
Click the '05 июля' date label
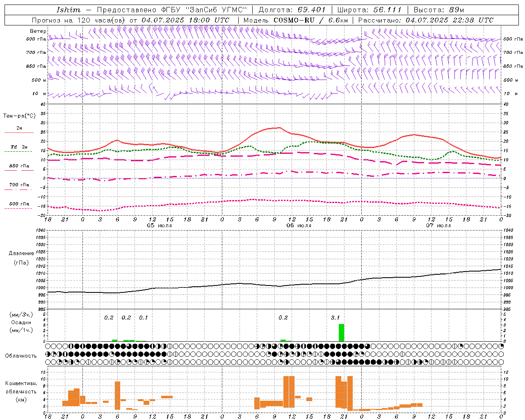point(160,226)
